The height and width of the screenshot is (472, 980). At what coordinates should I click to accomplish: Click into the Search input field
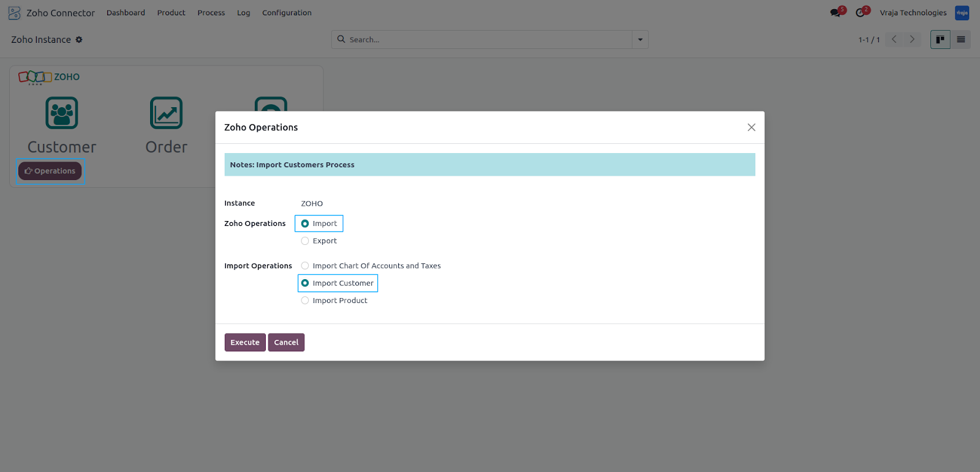(490, 40)
